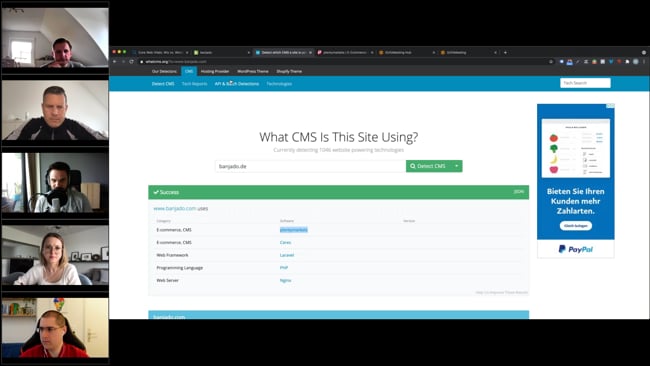Open the www.banjado.com link
The image size is (650, 366).
[x=175, y=208]
